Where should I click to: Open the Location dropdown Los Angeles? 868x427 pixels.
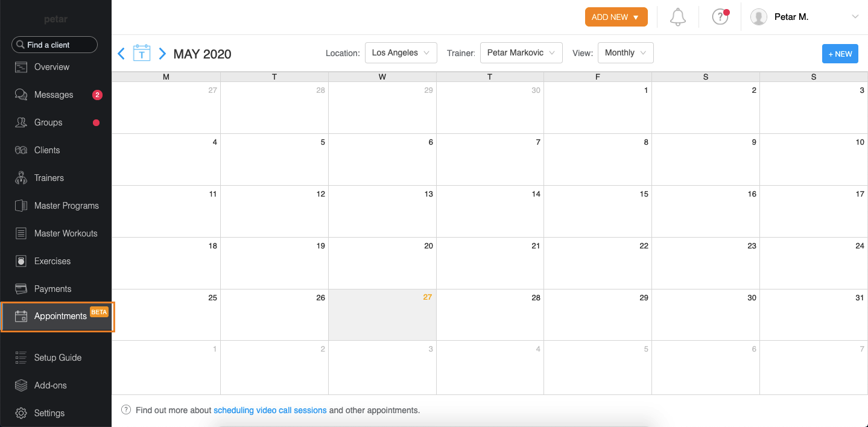[x=401, y=53]
